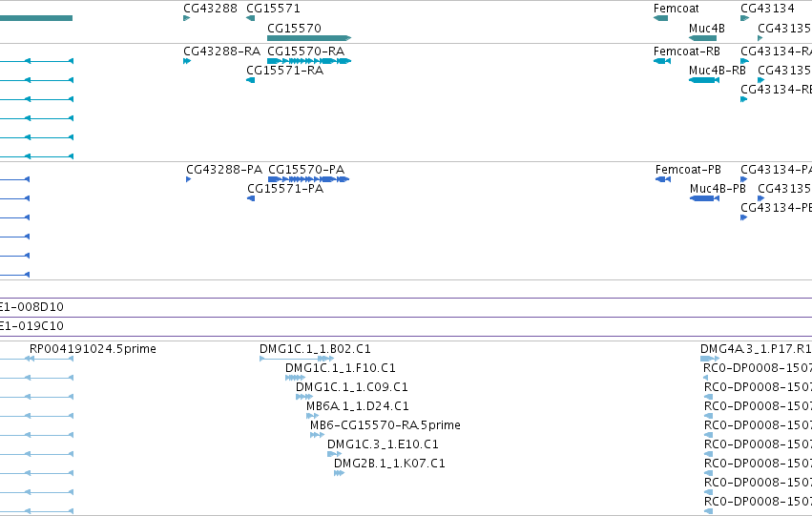Select the MB6-CG15570-RA.5prime EST label

(x=385, y=425)
